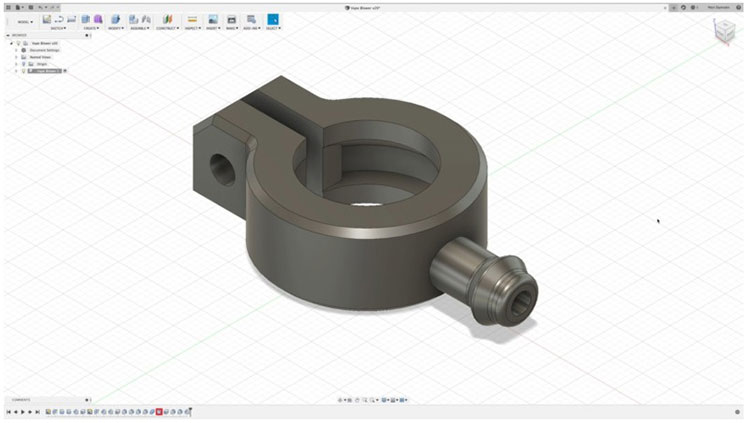Activate the component radio button in browser
Image resolution: width=750 pixels, height=423 pixels.
tap(65, 71)
